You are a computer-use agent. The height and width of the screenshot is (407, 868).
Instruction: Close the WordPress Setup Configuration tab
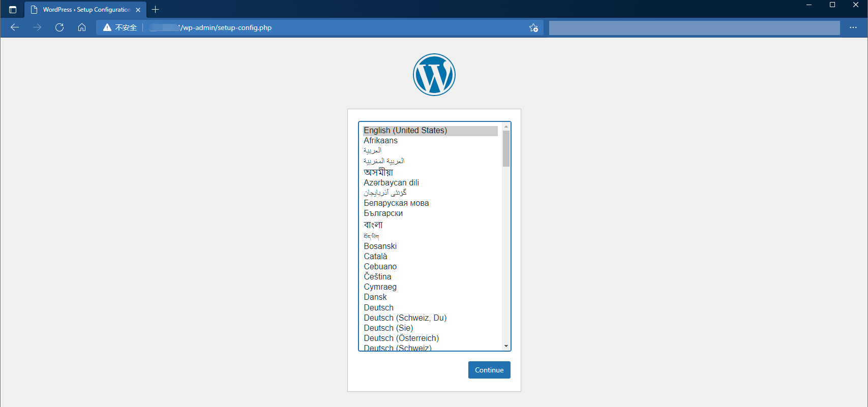[x=138, y=10]
